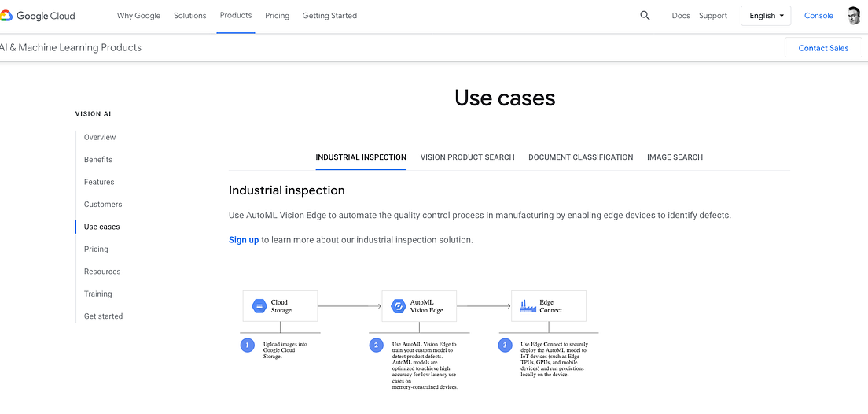Open the Docs link
This screenshot has height=414, width=868.
(x=681, y=16)
